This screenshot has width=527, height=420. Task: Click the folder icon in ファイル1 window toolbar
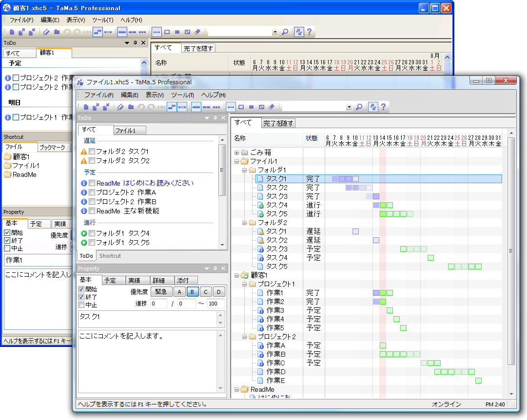pyautogui.click(x=131, y=107)
